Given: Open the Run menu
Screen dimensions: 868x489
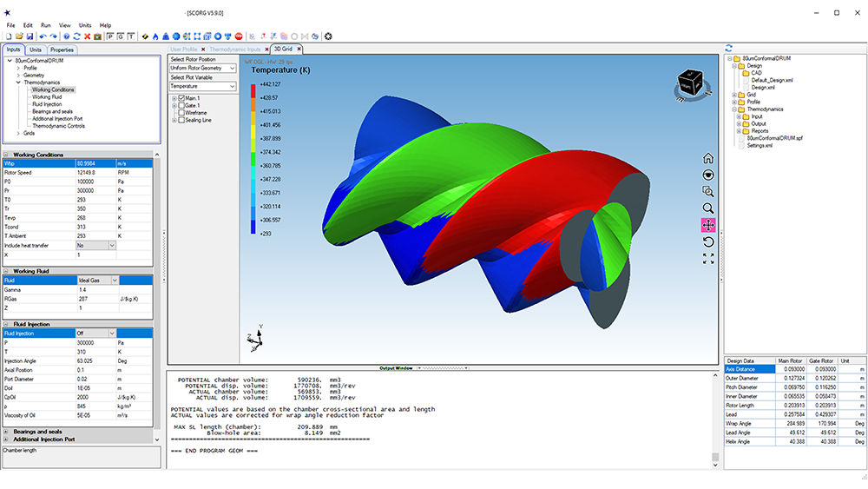Looking at the screenshot, I should pos(45,25).
